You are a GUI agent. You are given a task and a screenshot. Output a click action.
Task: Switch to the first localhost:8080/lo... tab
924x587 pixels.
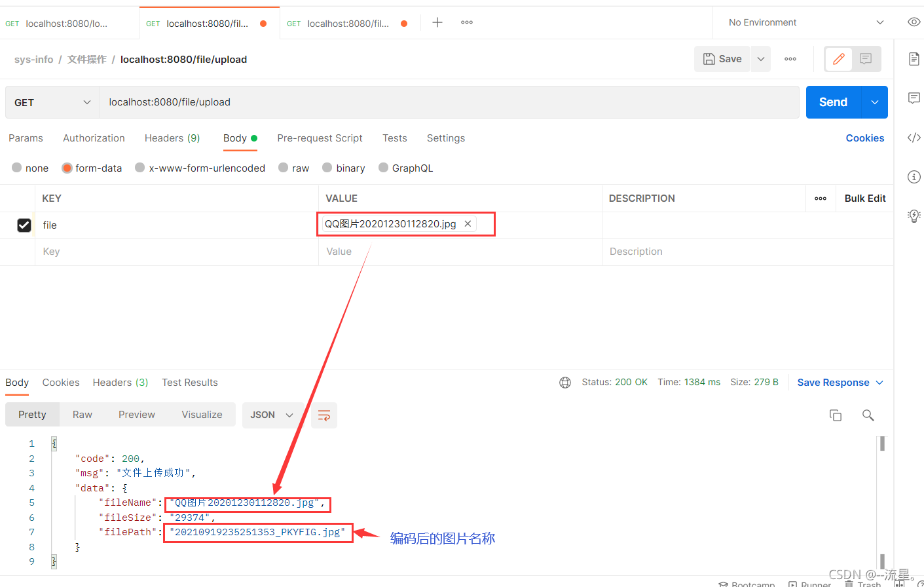point(69,24)
